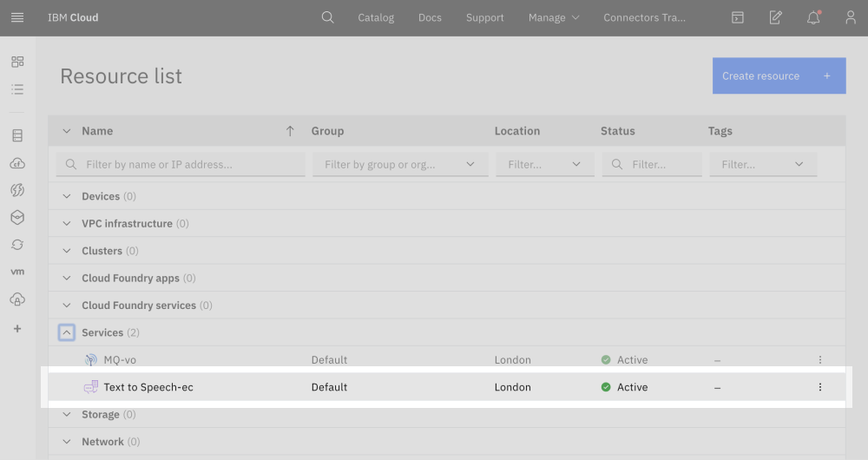Expand the Devices group
Viewport: 868px width, 460px height.
point(67,196)
